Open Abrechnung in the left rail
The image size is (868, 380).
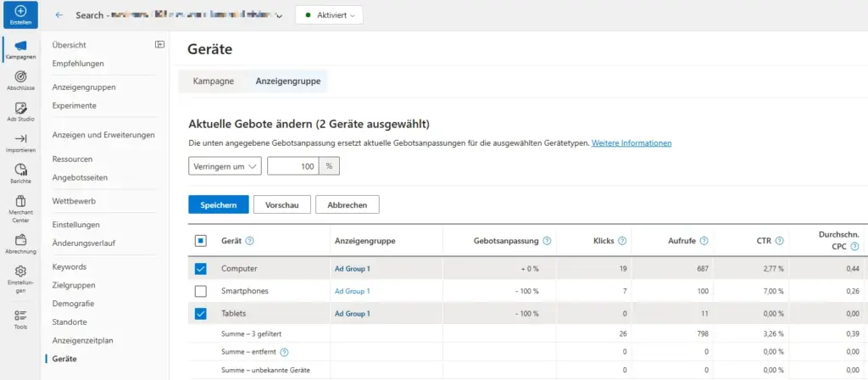pyautogui.click(x=20, y=243)
